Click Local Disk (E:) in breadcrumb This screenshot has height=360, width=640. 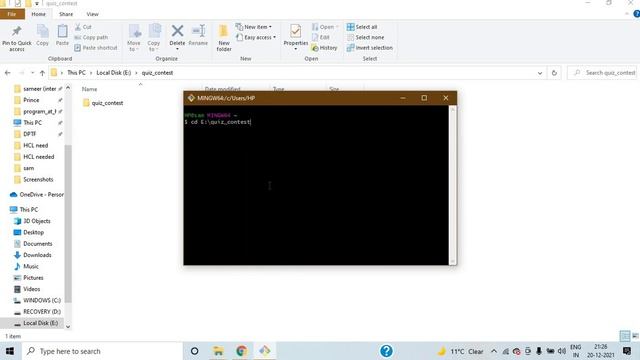pyautogui.click(x=113, y=73)
